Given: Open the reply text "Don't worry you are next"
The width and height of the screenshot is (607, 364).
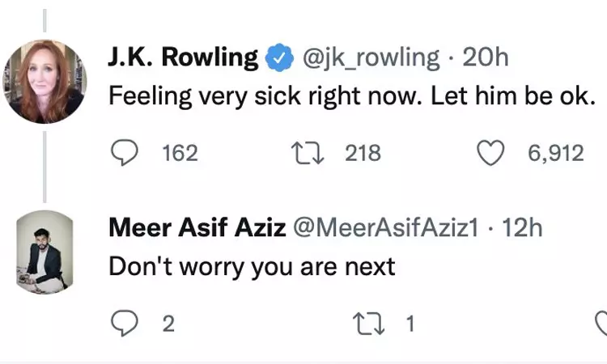Looking at the screenshot, I should tap(252, 265).
